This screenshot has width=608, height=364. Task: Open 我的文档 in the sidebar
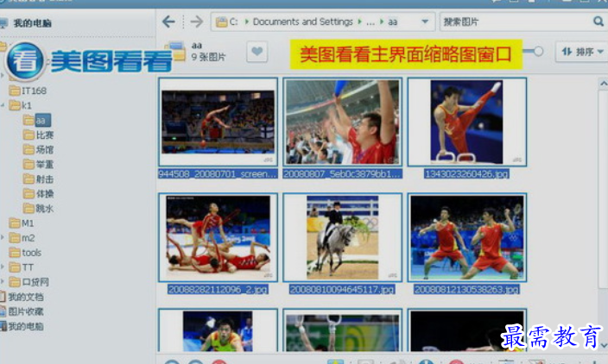point(22,297)
